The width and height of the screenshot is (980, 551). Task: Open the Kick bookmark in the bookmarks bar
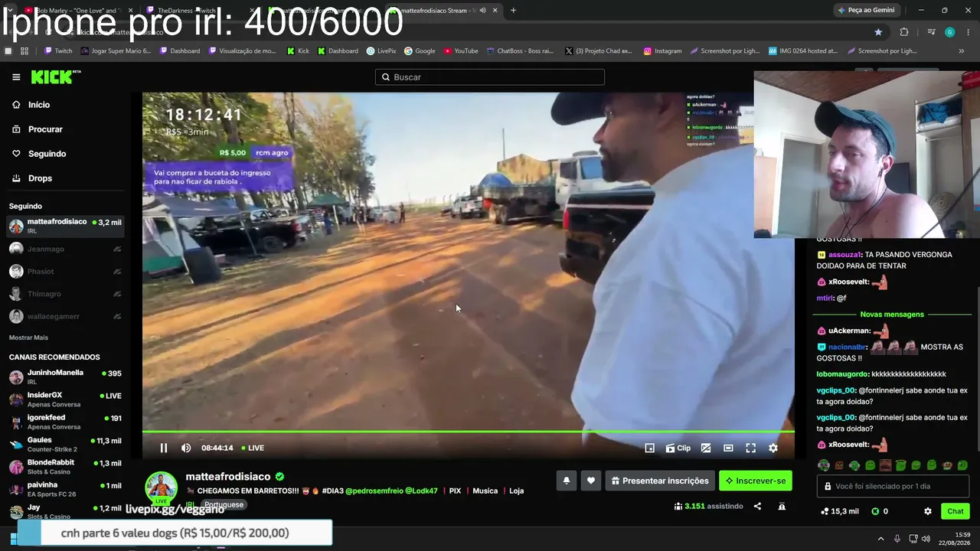click(298, 51)
